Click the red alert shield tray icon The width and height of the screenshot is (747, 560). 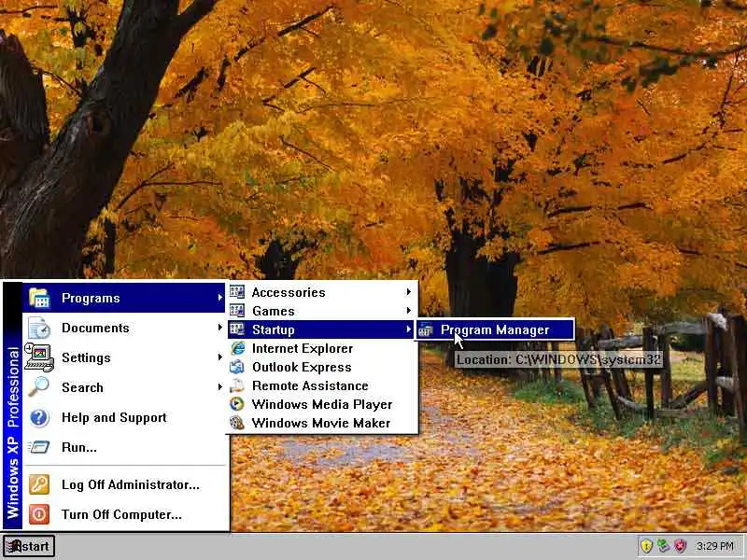(x=681, y=546)
